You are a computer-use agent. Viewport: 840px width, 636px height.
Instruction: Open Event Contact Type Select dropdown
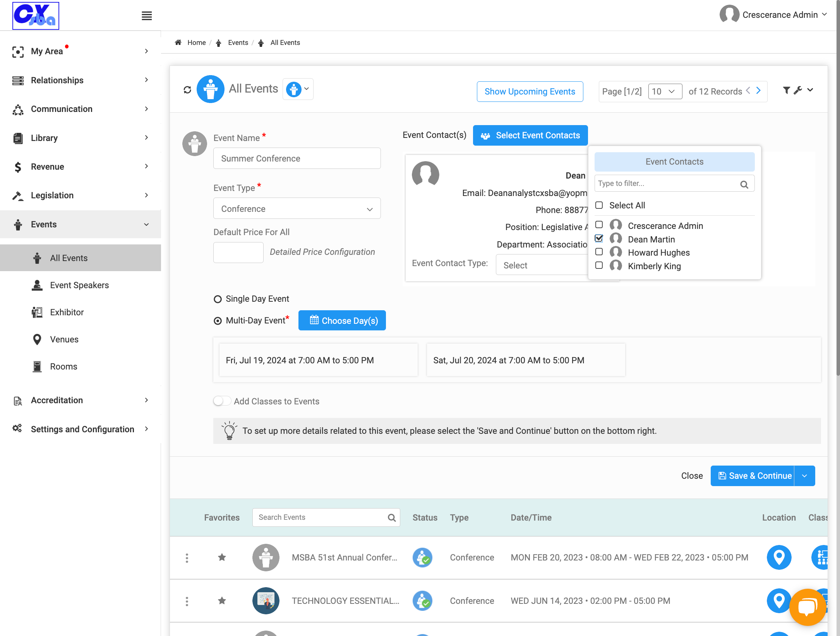click(542, 265)
